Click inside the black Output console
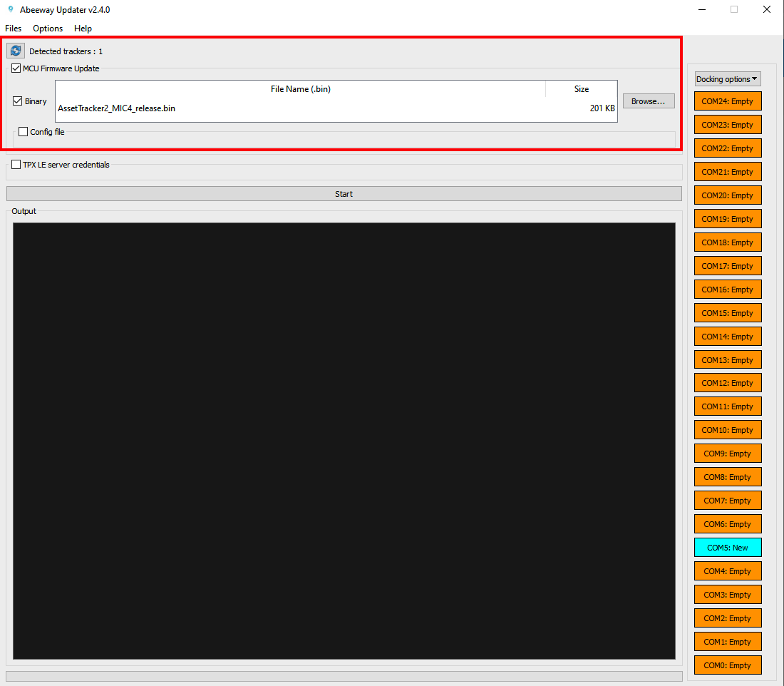784x686 pixels. [344, 441]
